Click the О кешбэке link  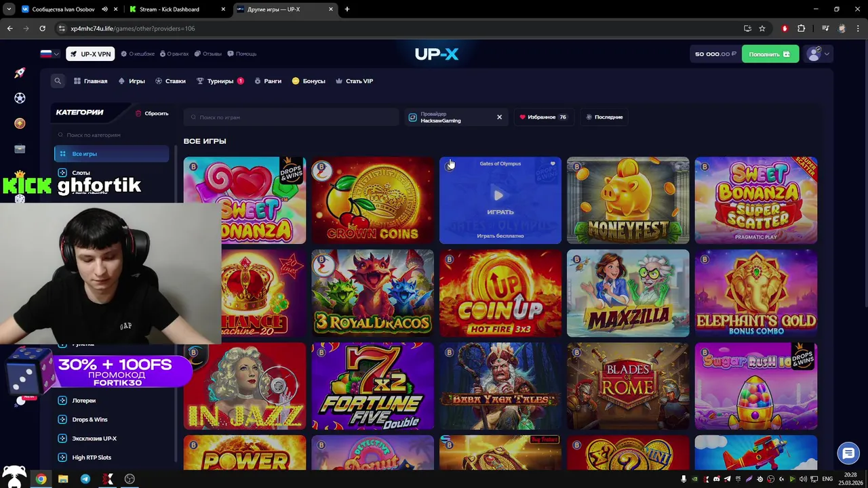tap(138, 54)
